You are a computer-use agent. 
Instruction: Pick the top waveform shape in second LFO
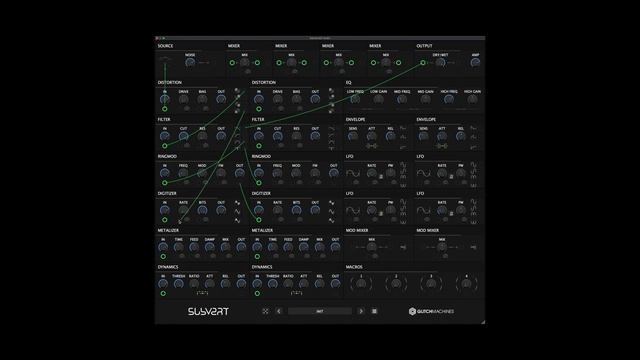(473, 164)
